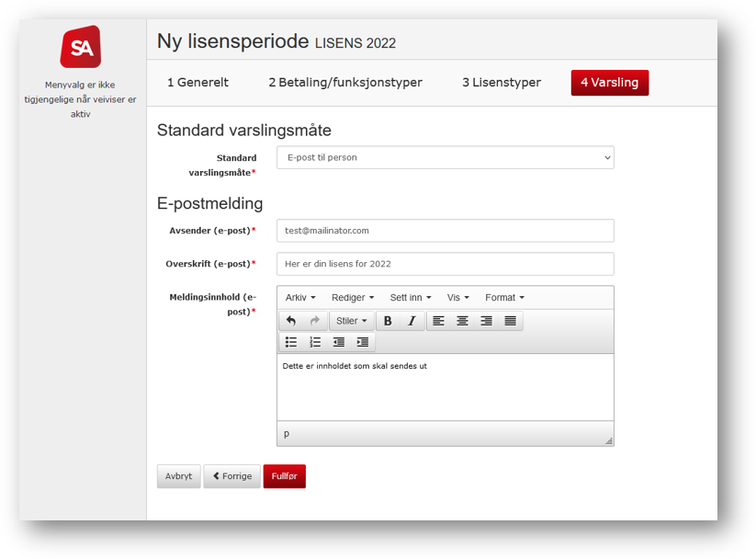Decrease indent of paragraph

tap(339, 342)
